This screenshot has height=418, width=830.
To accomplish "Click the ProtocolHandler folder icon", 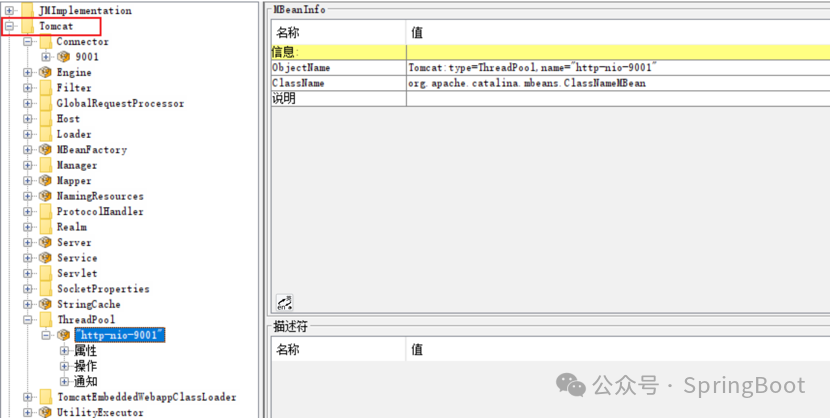I will [x=46, y=211].
